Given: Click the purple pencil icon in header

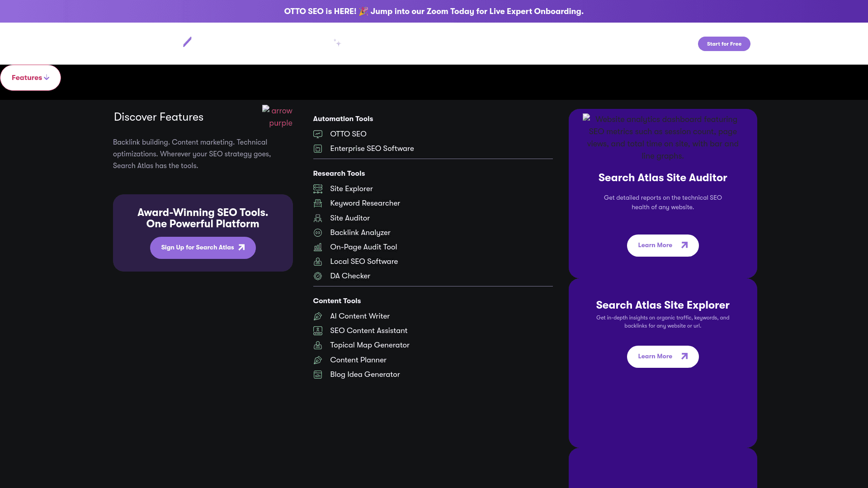Looking at the screenshot, I should pos(187,42).
